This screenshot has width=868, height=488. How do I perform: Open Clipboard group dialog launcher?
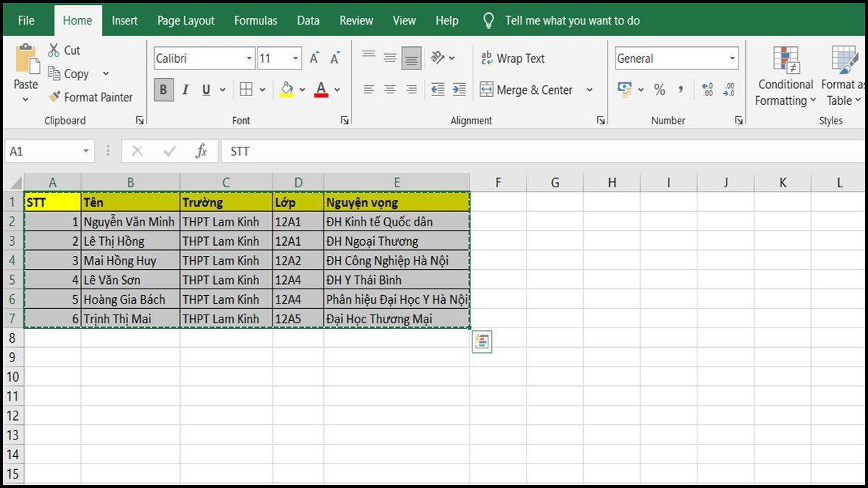click(x=140, y=120)
